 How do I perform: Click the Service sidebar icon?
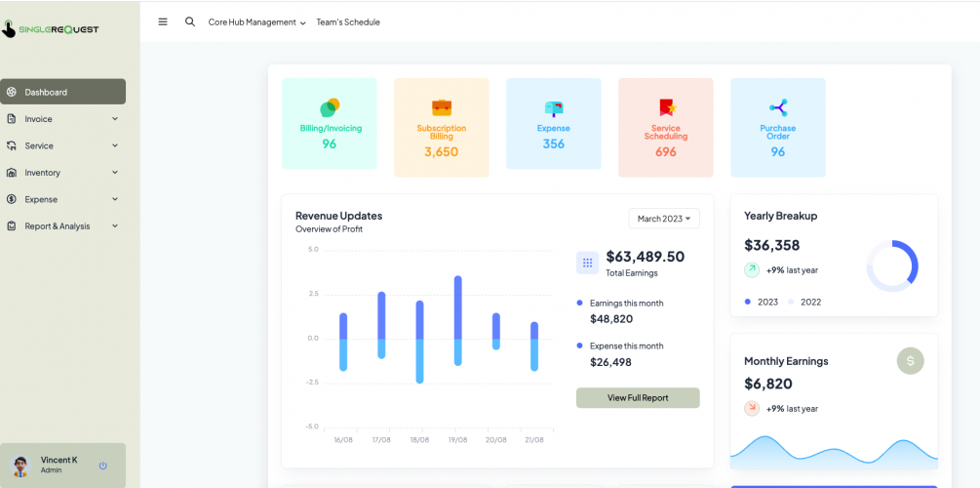12,145
